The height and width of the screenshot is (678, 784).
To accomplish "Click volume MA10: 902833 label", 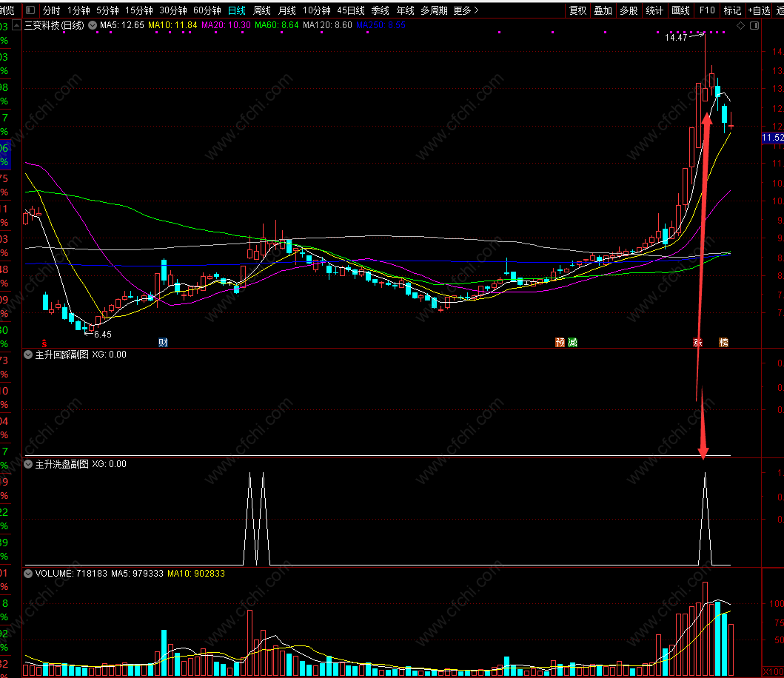I will tap(196, 574).
